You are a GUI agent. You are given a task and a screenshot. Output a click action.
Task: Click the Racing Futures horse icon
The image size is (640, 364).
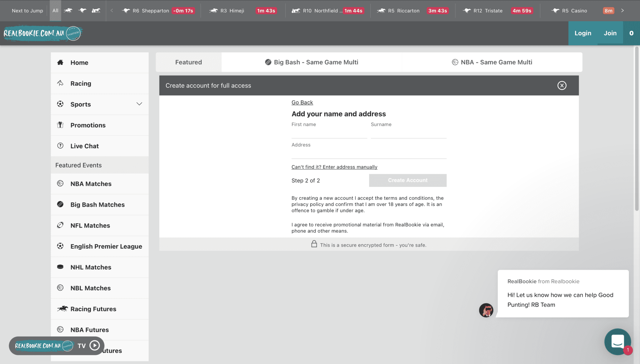pyautogui.click(x=62, y=309)
